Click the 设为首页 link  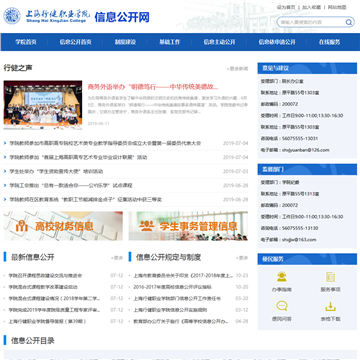pos(286,7)
